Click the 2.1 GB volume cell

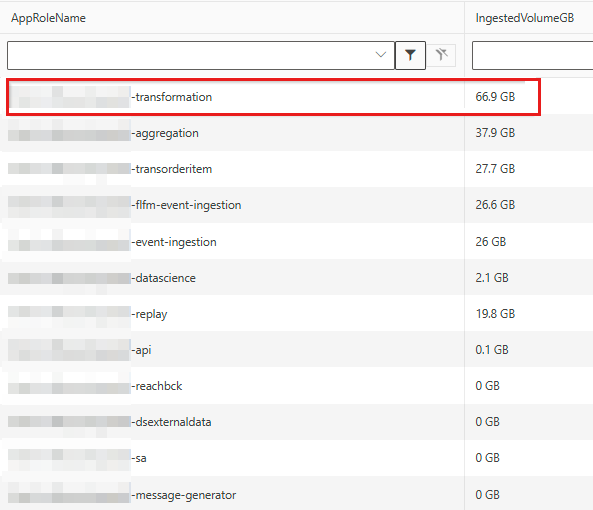(x=492, y=277)
